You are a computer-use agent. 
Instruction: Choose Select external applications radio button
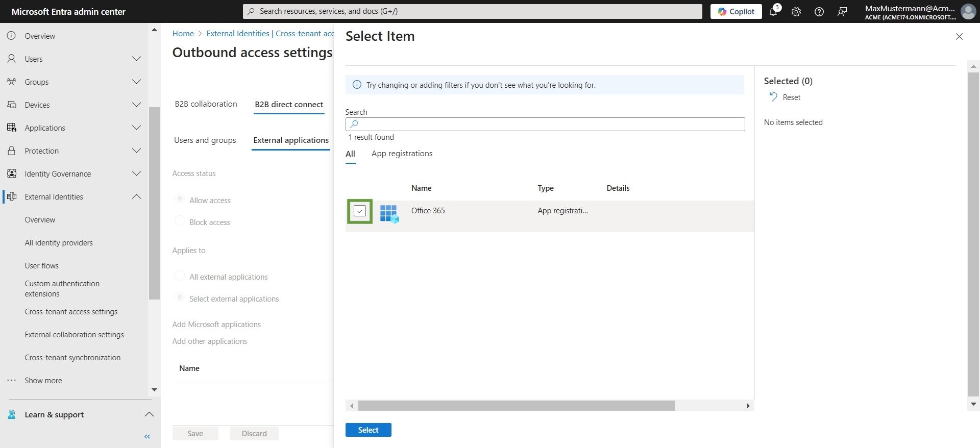coord(179,297)
